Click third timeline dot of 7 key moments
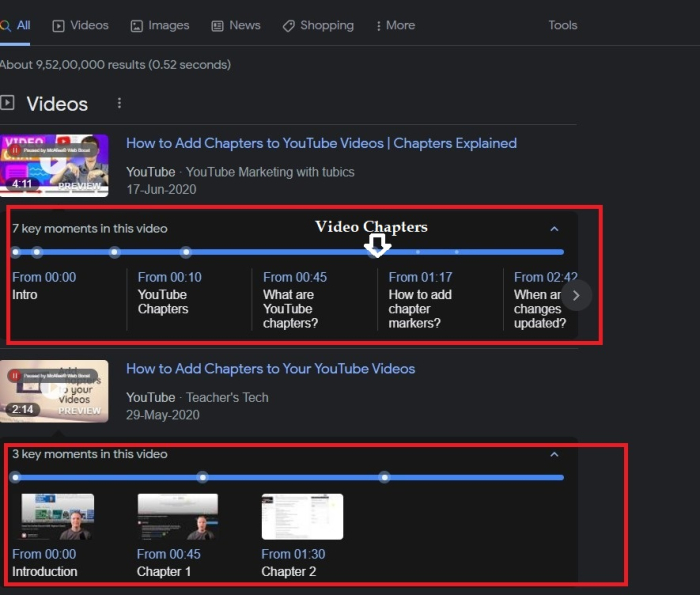This screenshot has width=700, height=595. [x=115, y=252]
